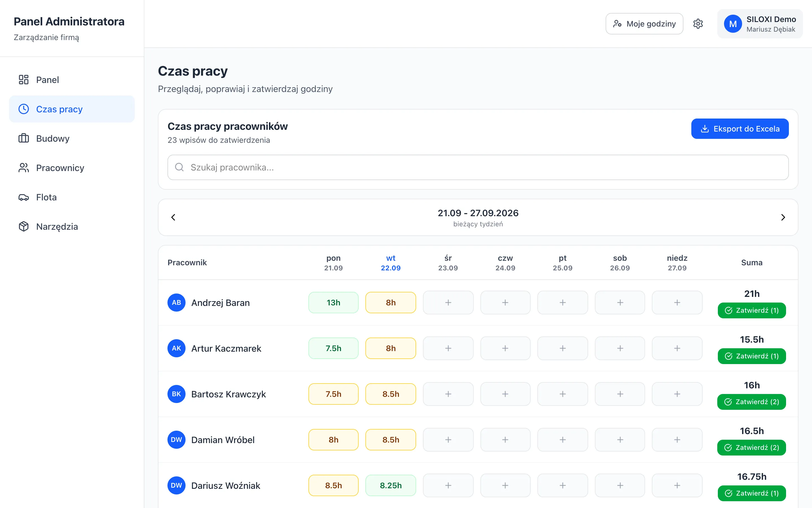Approve Bartosz Krawczyk's entries with Zatwierdź (2)
The width and height of the screenshot is (812, 508).
(752, 402)
